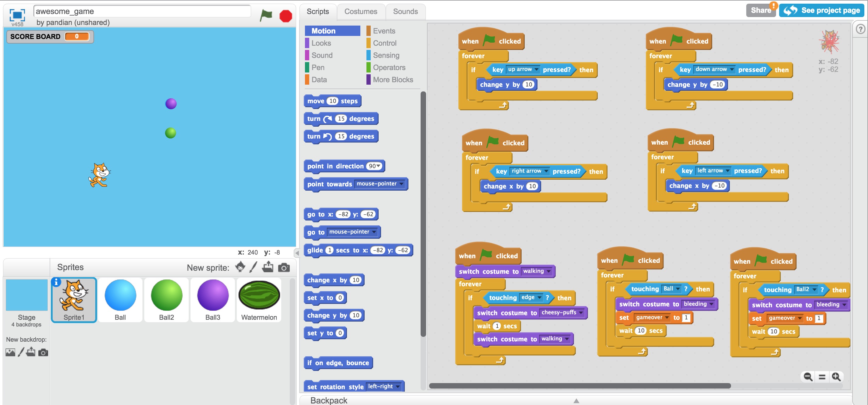Click the block palette vertical scrollbar
Screen dimensions: 868x405
423,214
